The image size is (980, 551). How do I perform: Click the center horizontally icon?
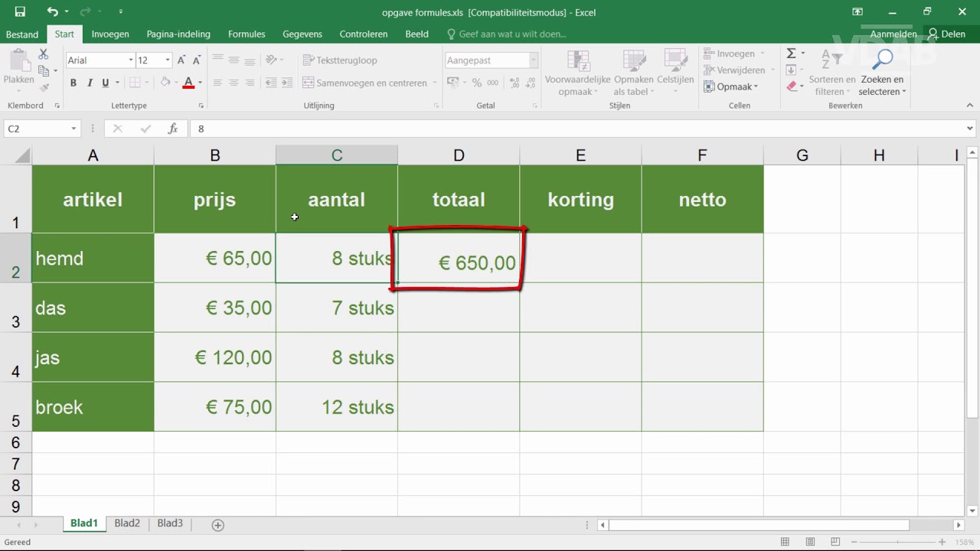click(234, 83)
